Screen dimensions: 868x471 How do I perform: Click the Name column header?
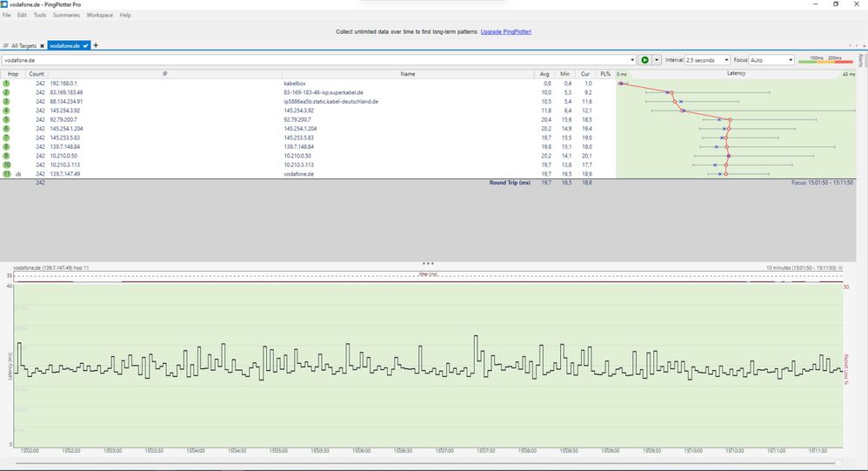(408, 74)
